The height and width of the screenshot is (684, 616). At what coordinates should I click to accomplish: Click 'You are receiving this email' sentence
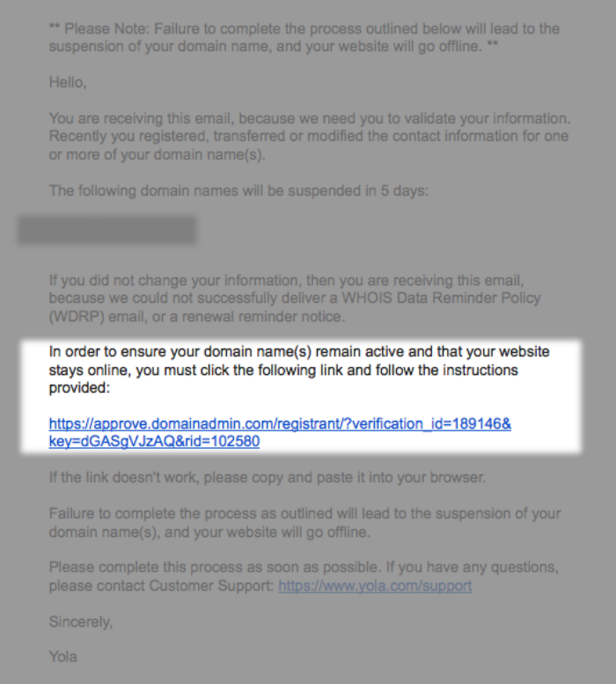click(310, 118)
